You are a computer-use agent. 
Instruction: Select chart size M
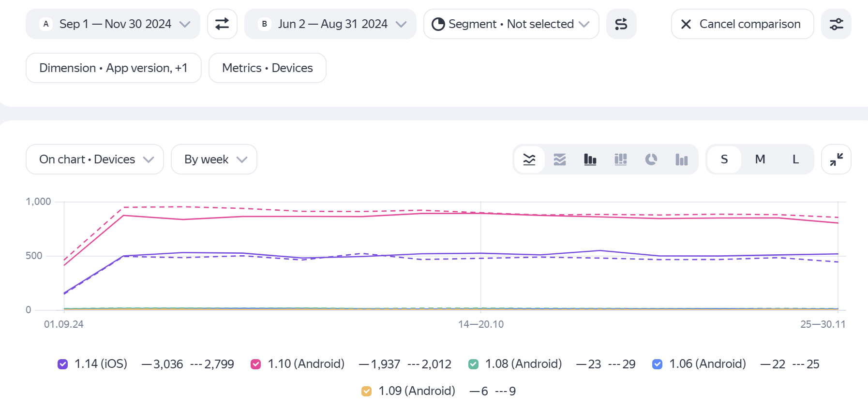(760, 160)
